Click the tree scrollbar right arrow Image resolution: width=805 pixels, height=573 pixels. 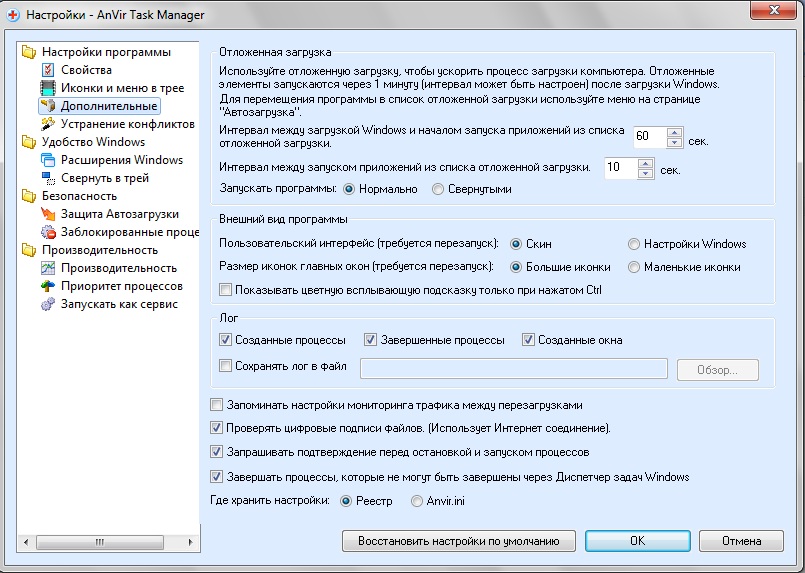(x=190, y=542)
